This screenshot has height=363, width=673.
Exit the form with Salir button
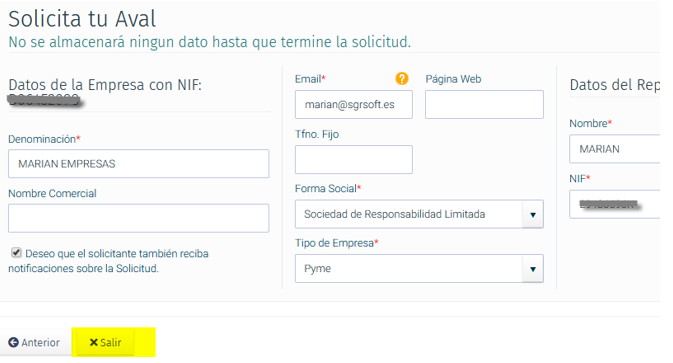pos(106,342)
